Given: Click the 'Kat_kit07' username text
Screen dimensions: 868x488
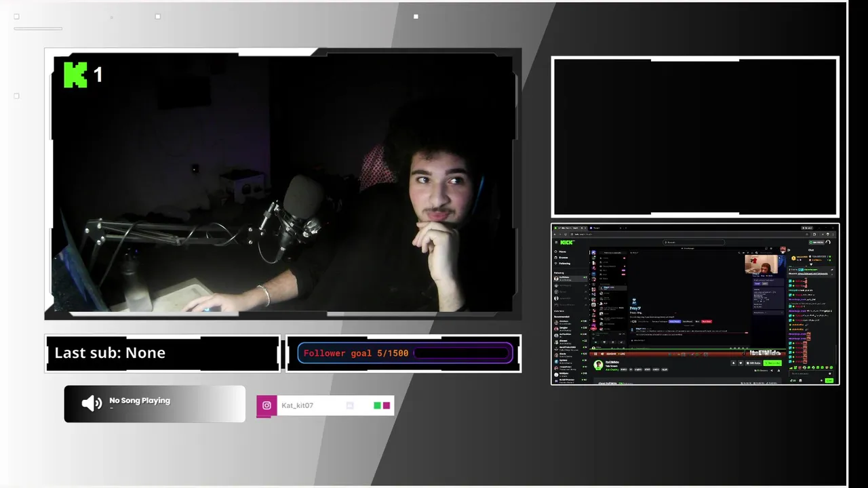Looking at the screenshot, I should pyautogui.click(x=297, y=405).
